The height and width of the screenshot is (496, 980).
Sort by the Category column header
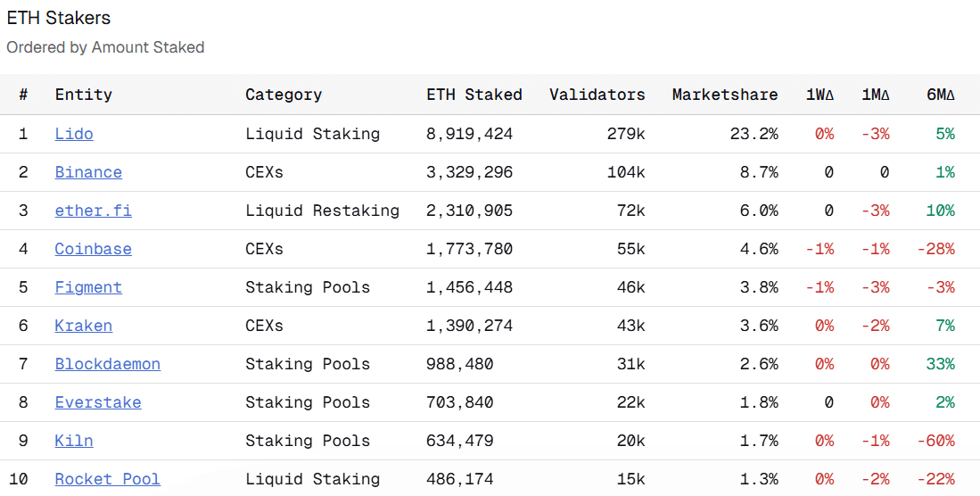pyautogui.click(x=284, y=95)
